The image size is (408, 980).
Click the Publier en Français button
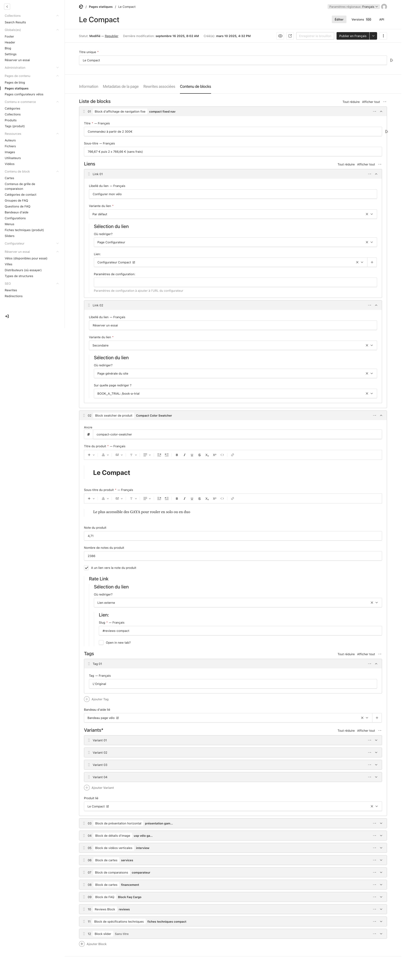point(353,36)
